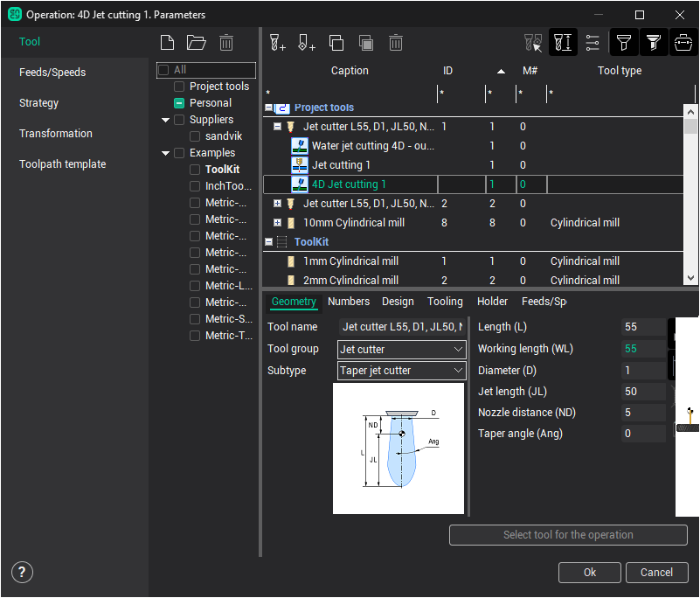
Task: Click the add new milling tool icon
Action: [x=279, y=42]
